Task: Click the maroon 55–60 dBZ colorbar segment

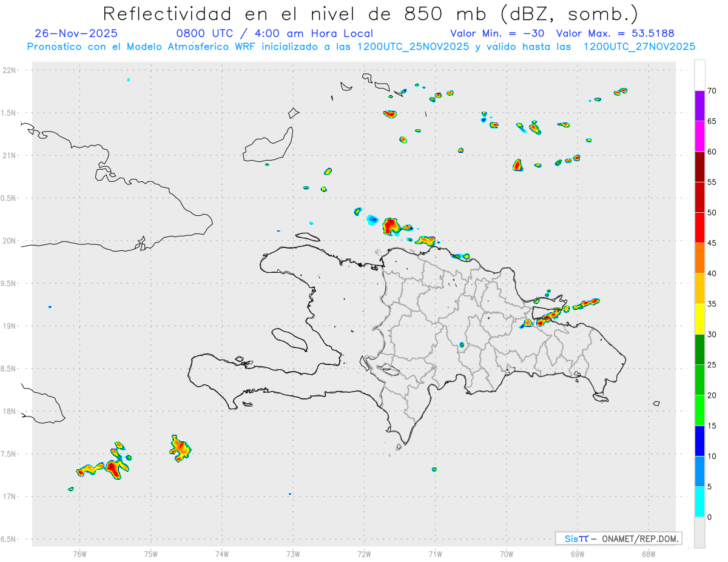Action: coord(699,167)
